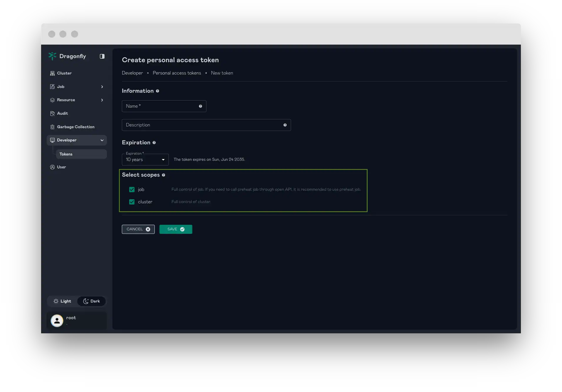Click the SAVE button
The height and width of the screenshot is (392, 562).
(x=176, y=229)
